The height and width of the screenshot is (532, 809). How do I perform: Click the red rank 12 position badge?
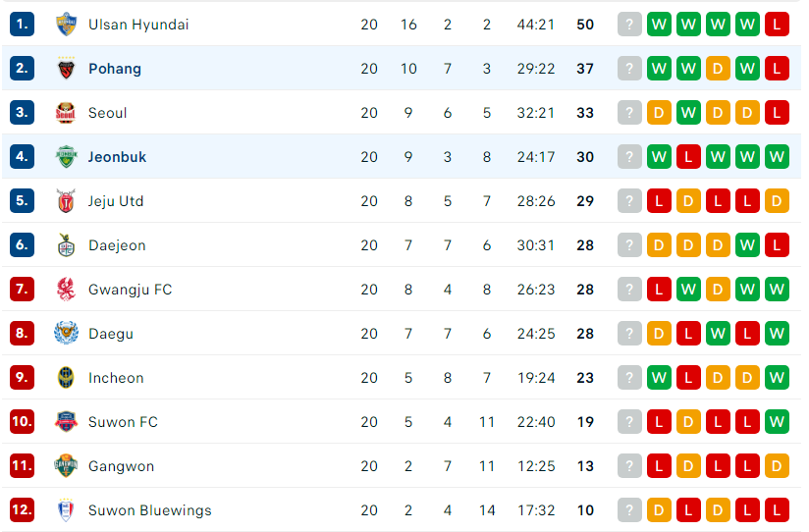[x=23, y=510]
